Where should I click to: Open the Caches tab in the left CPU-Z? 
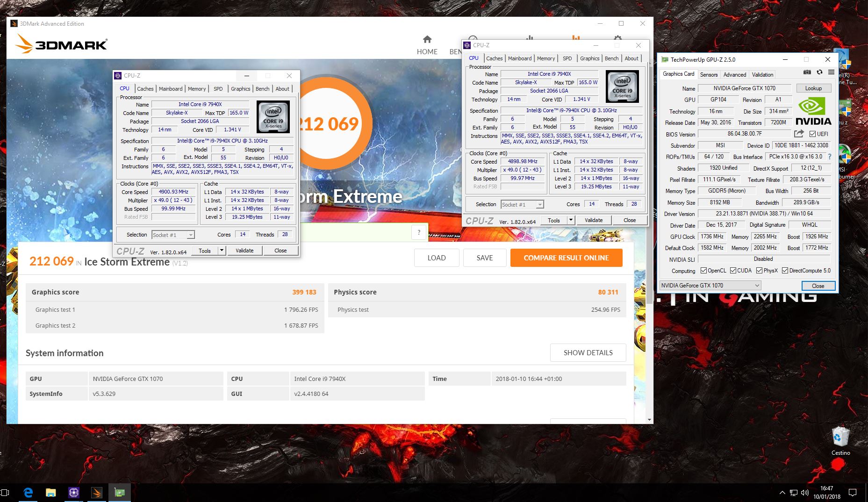[x=145, y=88]
